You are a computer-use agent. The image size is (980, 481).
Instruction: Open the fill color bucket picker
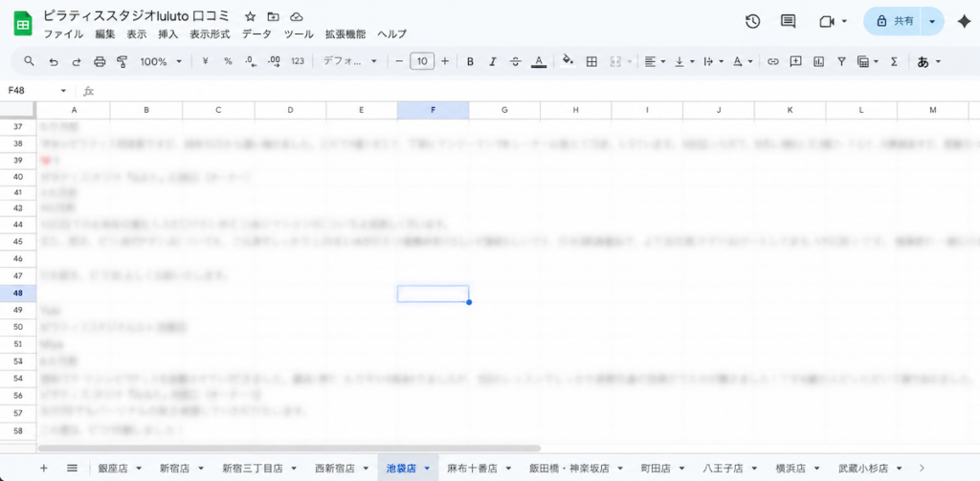(x=568, y=61)
